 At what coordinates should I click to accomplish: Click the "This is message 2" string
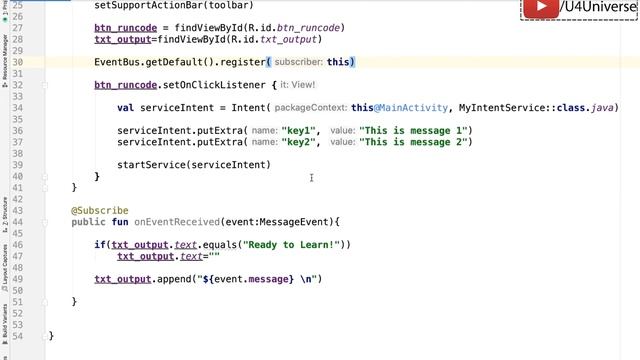point(413,142)
